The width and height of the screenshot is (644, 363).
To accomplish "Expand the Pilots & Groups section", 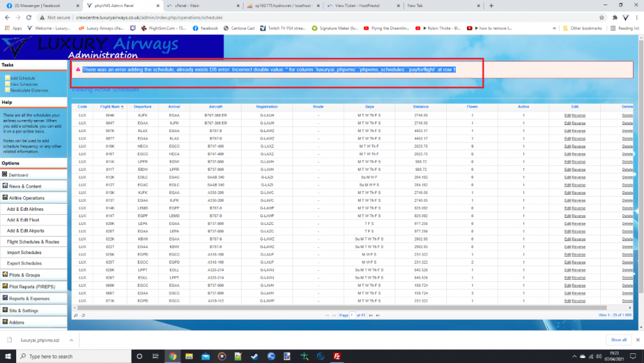I will [x=24, y=275].
